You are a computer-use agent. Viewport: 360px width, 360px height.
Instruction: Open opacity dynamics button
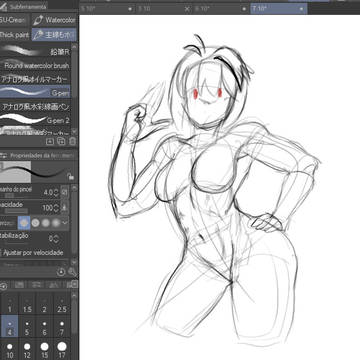65,208
